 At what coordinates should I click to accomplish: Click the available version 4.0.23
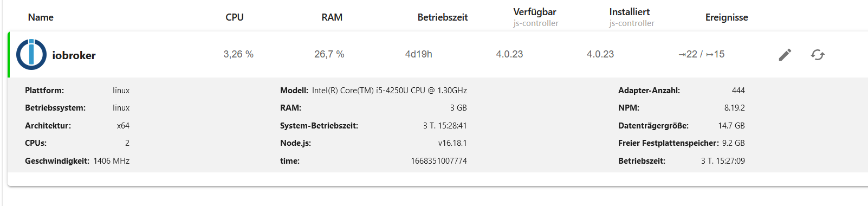point(509,54)
